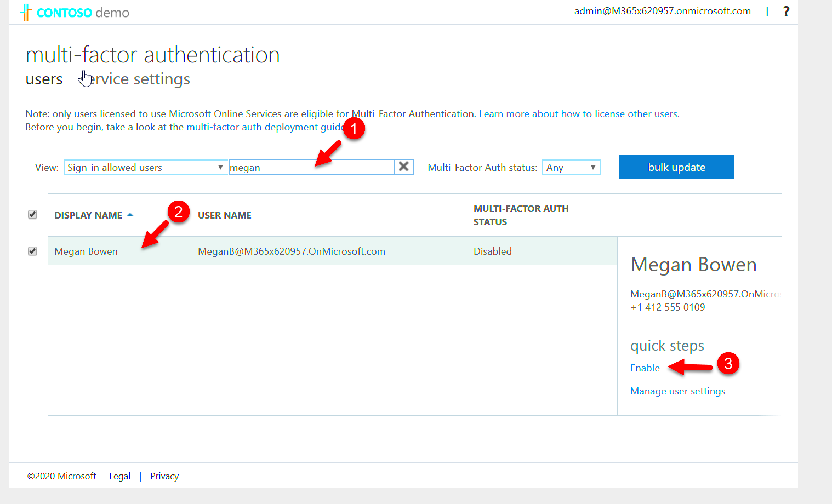Click the phone number +1 412 555 0109

click(x=668, y=307)
